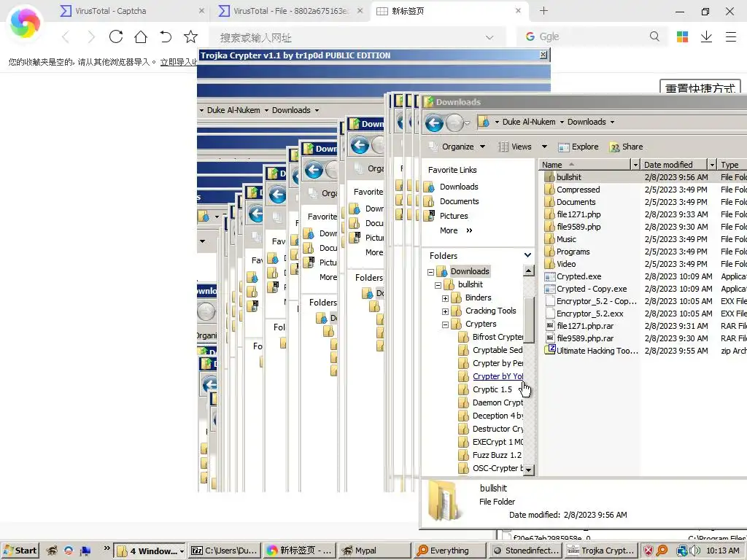This screenshot has height=560, width=747.
Task: Collapse the Folders pane chevron
Action: click(x=527, y=255)
